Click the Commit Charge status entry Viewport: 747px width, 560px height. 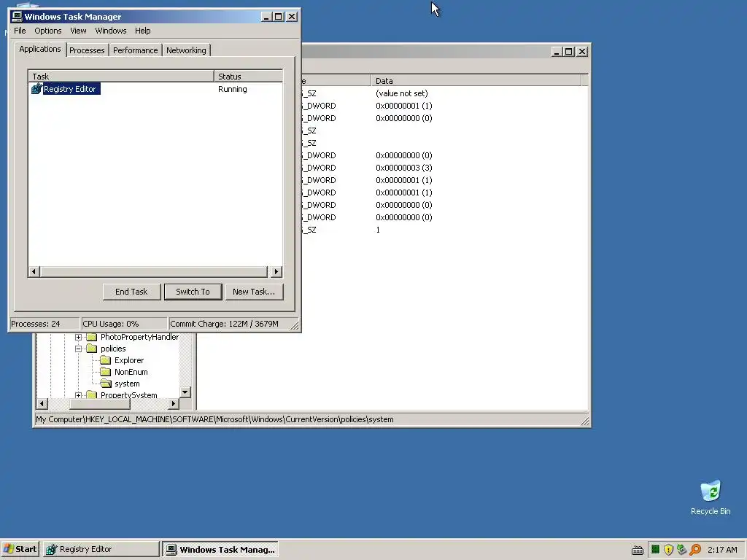pos(230,324)
